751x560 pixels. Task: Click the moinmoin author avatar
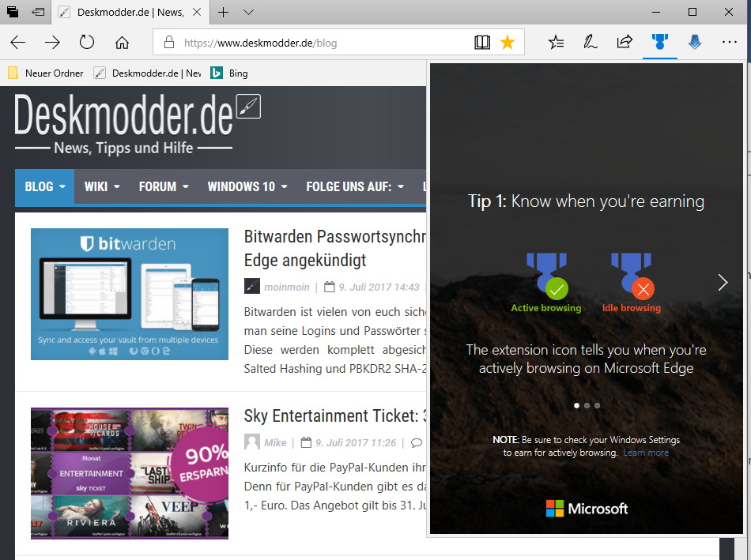click(x=252, y=286)
